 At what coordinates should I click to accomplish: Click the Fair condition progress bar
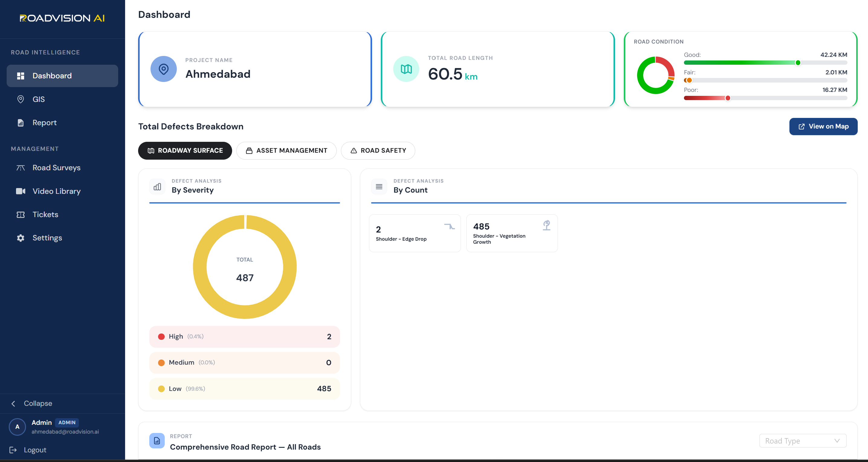pos(765,80)
